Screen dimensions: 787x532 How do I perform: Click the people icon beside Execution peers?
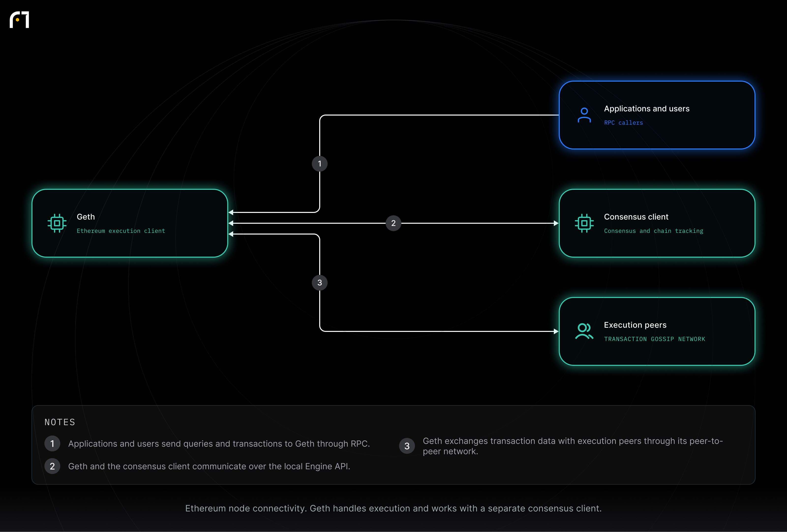[x=584, y=331]
